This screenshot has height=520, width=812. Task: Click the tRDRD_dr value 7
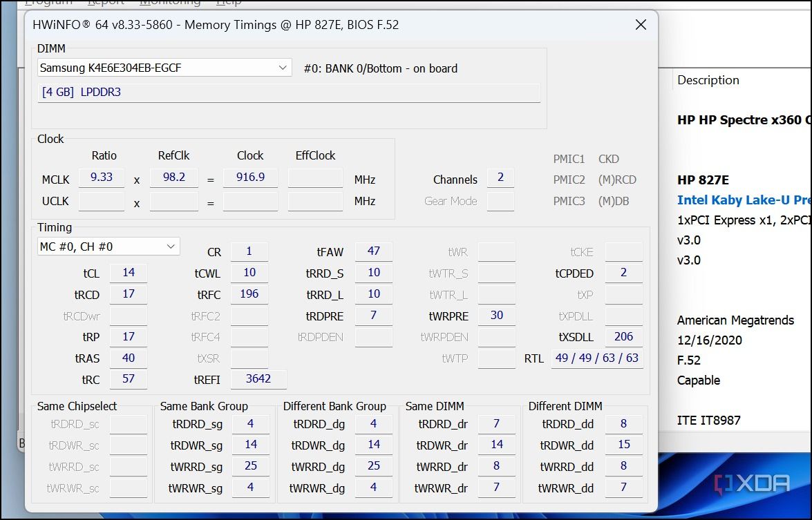497,424
